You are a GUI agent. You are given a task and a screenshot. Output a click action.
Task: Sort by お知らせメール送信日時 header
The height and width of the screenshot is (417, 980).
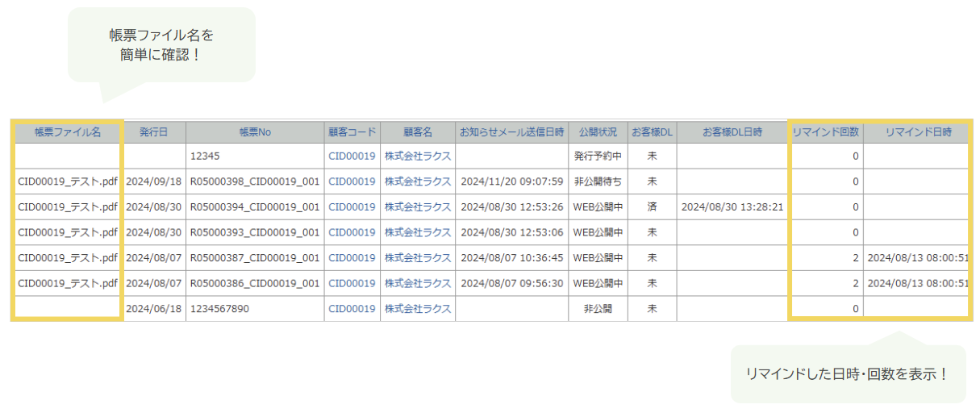pos(511,132)
